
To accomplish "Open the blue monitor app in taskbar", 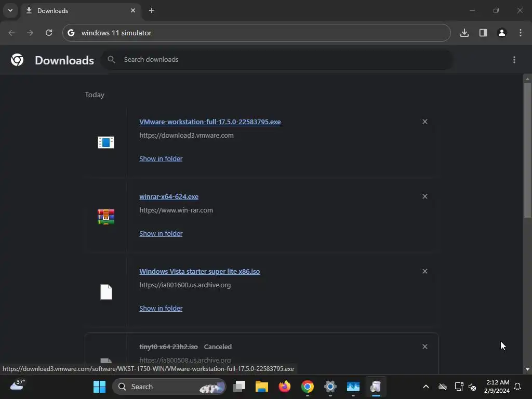I will click(x=353, y=387).
